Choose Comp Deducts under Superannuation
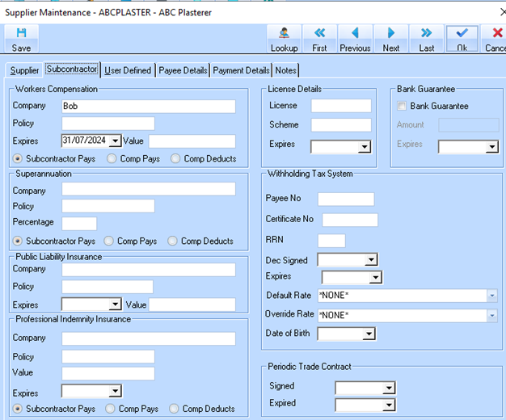 click(x=173, y=241)
